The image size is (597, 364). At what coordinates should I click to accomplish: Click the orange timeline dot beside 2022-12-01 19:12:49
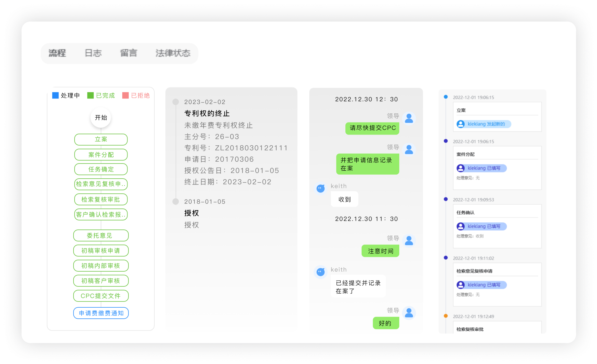coord(445,316)
